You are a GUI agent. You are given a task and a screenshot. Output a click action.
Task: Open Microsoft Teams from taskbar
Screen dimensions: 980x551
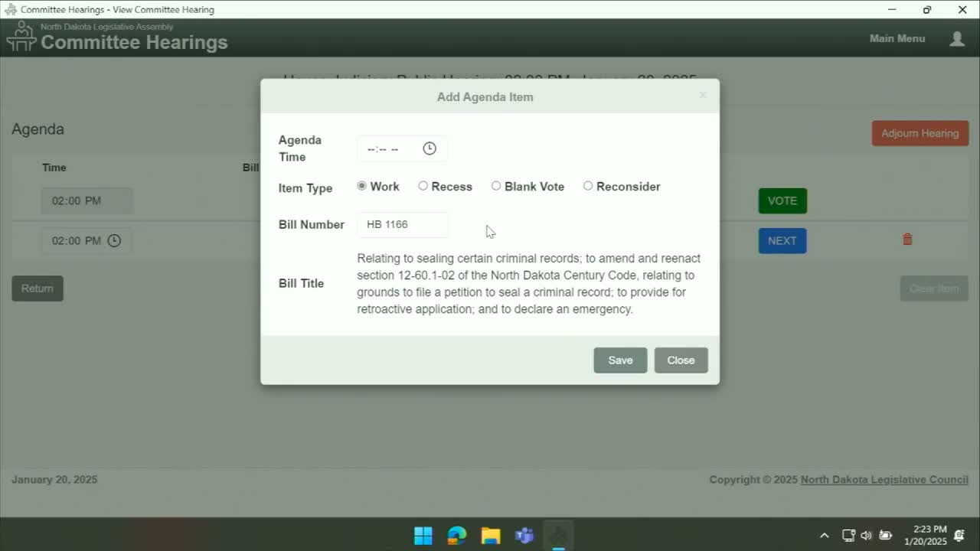tap(524, 535)
